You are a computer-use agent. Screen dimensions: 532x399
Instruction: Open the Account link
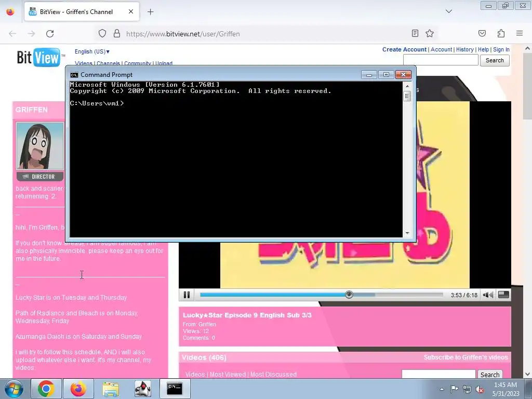tap(441, 49)
